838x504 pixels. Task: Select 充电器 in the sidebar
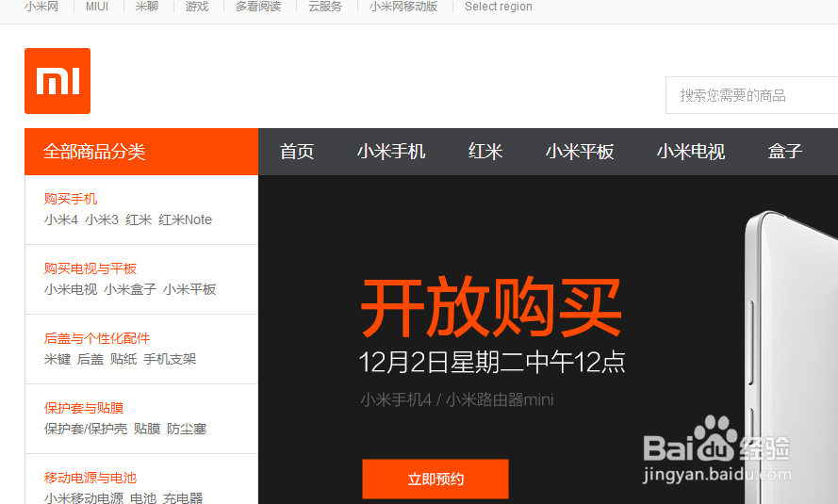tap(183, 498)
